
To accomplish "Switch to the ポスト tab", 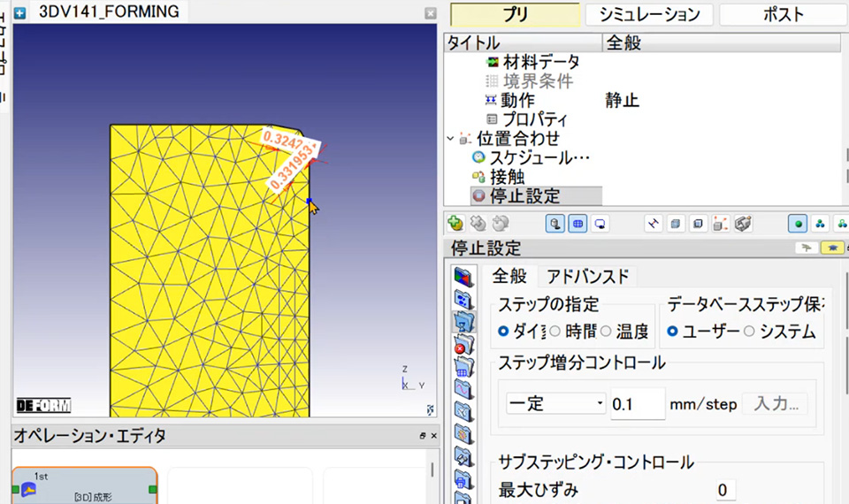I will (x=784, y=15).
